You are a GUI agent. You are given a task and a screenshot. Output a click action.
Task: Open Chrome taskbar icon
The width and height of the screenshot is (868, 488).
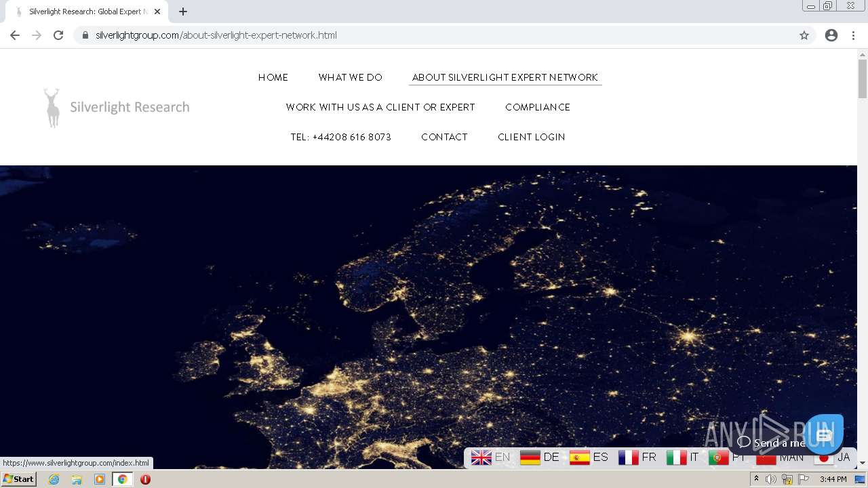pos(122,479)
